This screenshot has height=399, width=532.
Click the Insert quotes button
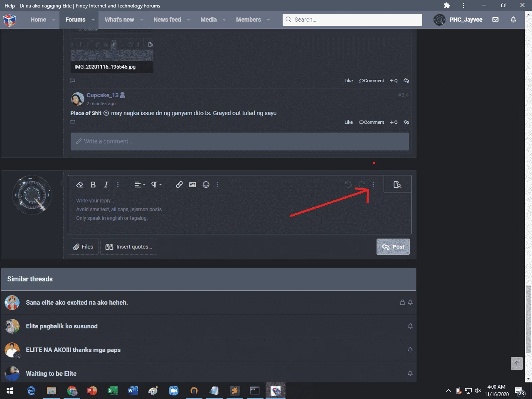(128, 246)
